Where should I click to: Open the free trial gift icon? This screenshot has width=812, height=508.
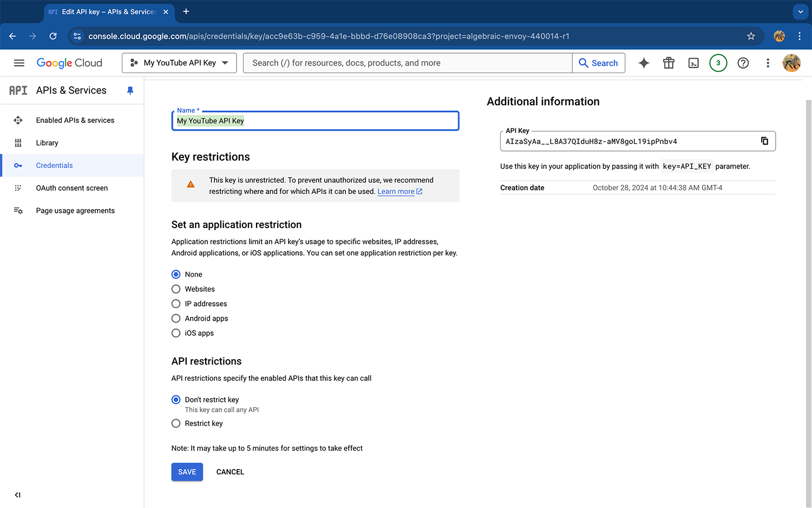(x=669, y=63)
